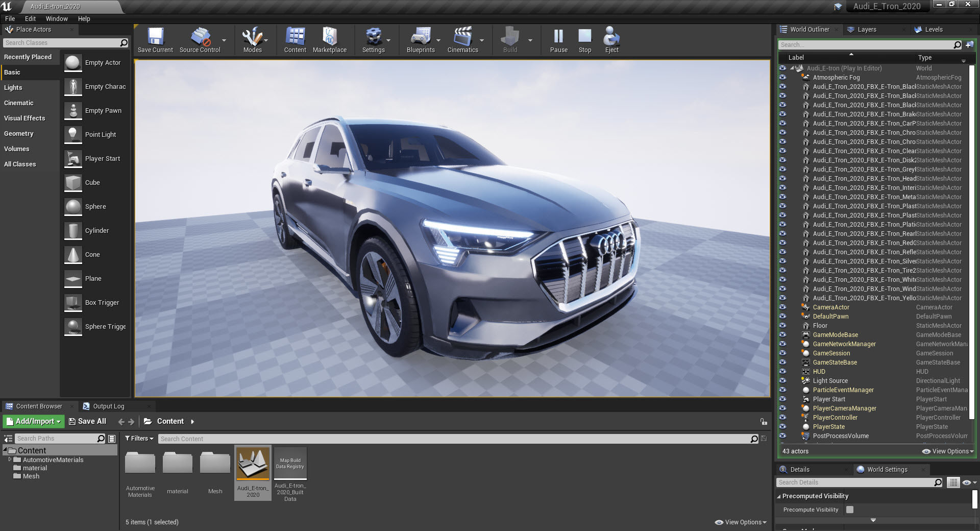
Task: Select the Plane primitive icon
Action: pos(73,279)
